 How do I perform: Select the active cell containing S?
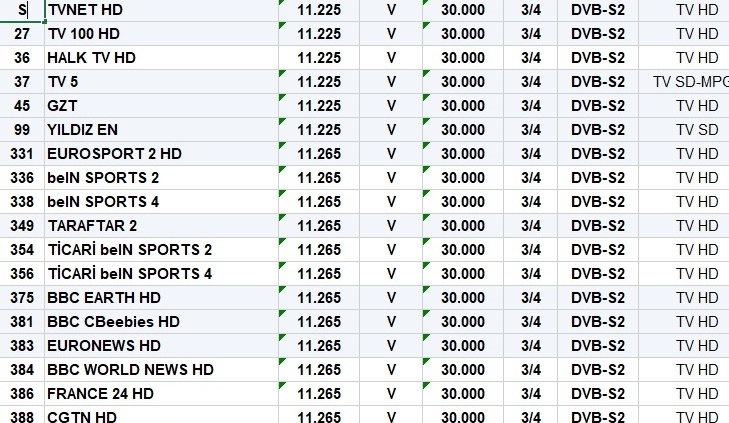coord(22,10)
